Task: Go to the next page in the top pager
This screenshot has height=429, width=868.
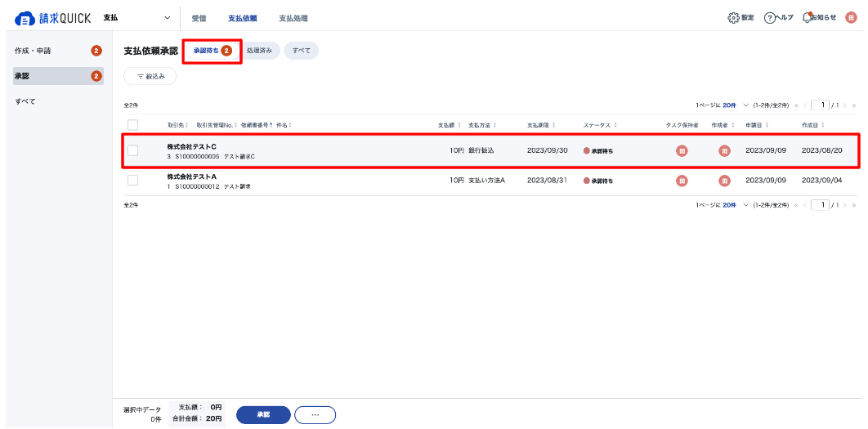Action: (x=845, y=105)
